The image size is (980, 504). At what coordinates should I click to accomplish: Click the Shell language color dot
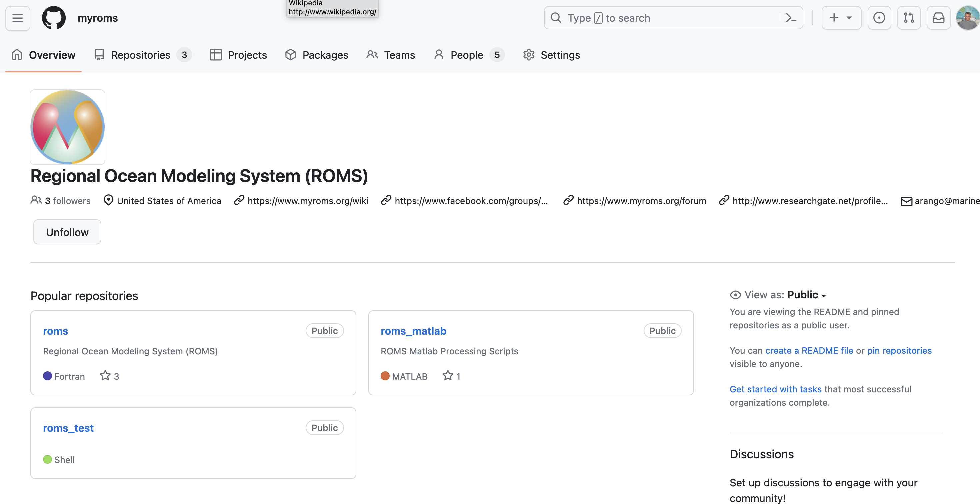coord(48,459)
